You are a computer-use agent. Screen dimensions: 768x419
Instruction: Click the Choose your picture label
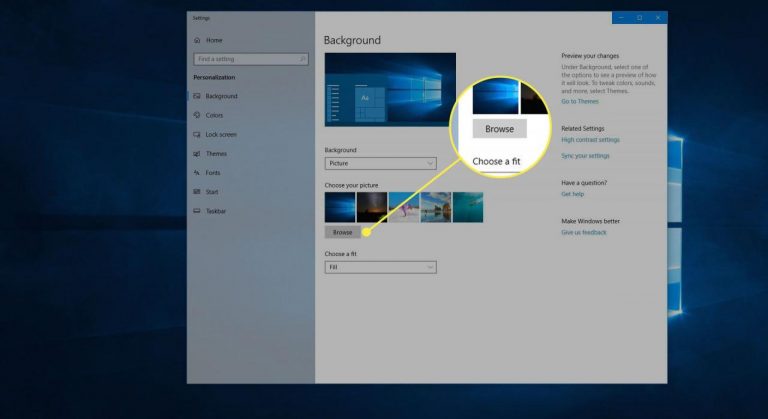pyautogui.click(x=351, y=185)
